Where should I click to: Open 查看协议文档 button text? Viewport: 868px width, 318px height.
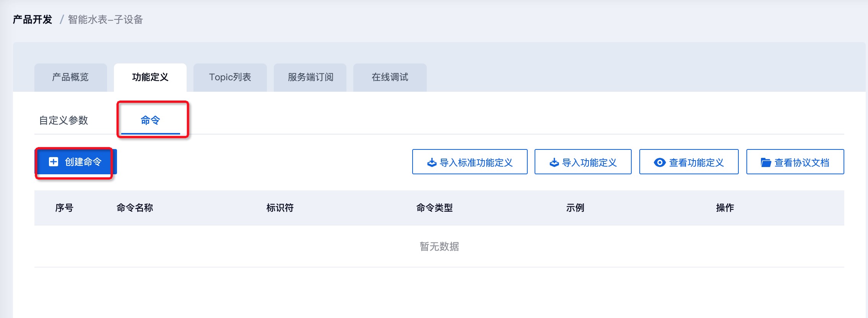click(802, 163)
